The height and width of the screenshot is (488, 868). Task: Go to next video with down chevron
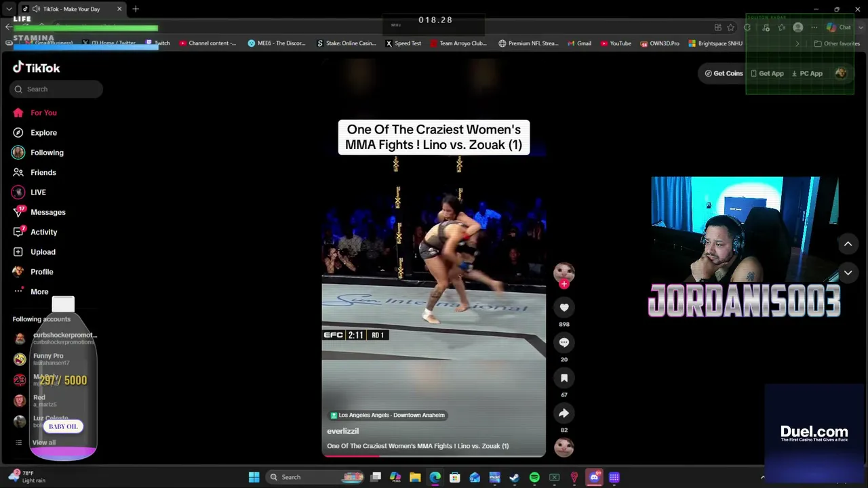tap(848, 273)
